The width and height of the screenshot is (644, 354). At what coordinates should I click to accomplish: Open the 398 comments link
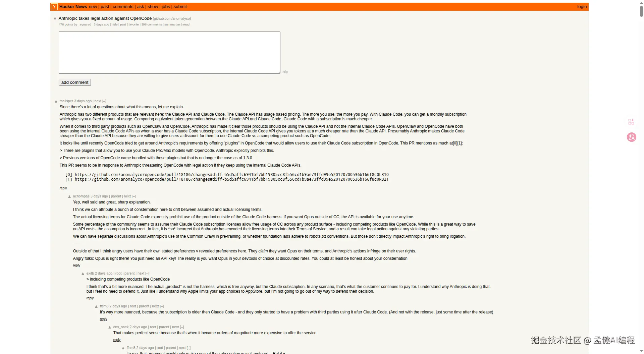151,24
